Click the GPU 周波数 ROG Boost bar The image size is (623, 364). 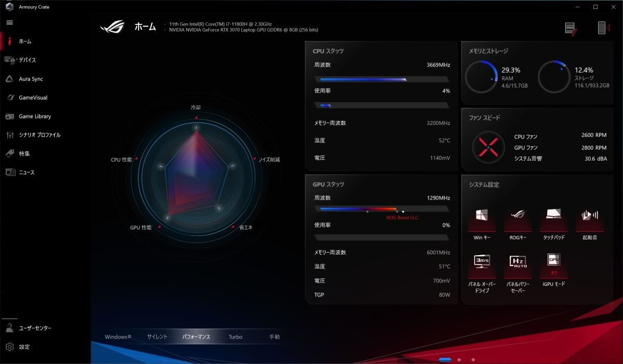point(381,209)
